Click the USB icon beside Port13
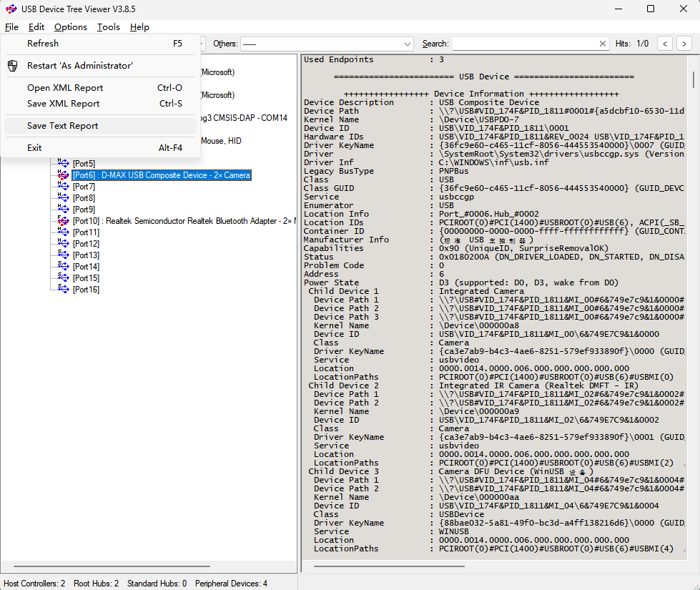This screenshot has width=700, height=590. 64,255
